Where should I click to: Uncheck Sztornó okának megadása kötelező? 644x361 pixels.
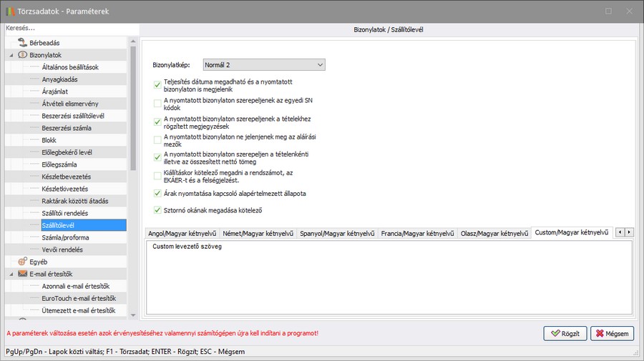pos(157,210)
